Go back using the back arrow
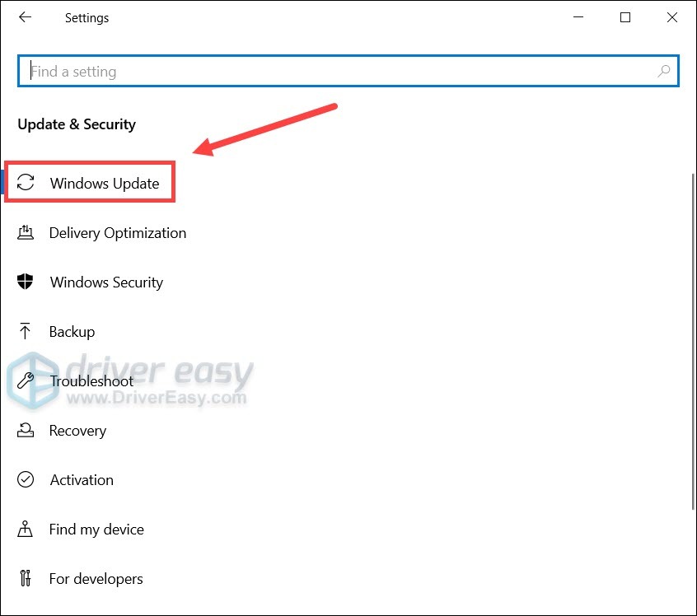Viewport: 697px width, 616px height. pos(26,17)
